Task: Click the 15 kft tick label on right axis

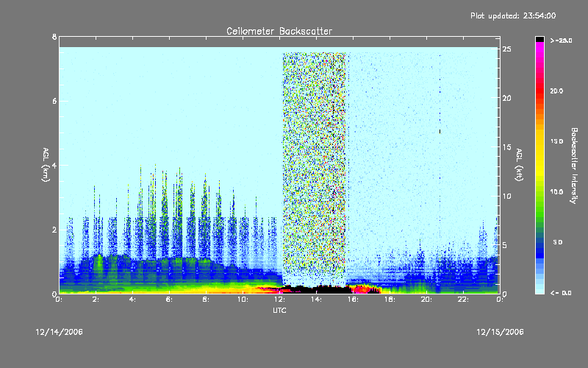Action: (507, 147)
